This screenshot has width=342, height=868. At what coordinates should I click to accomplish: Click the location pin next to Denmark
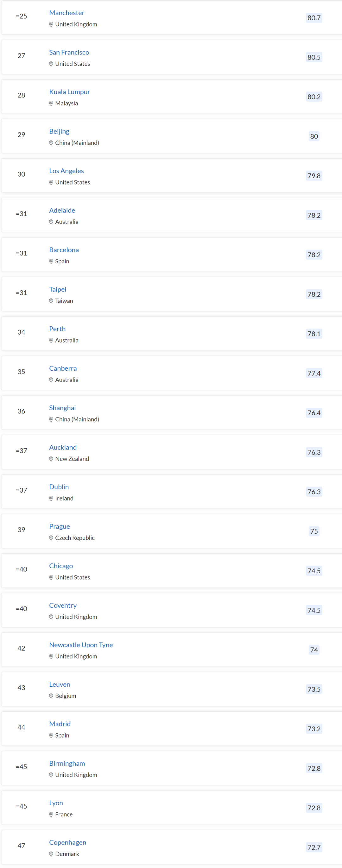click(51, 854)
